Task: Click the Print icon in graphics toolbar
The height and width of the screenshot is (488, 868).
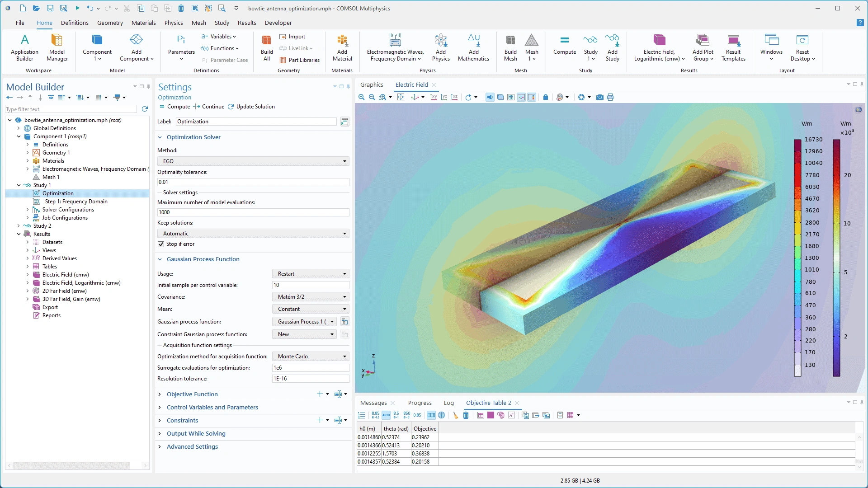Action: click(x=610, y=97)
